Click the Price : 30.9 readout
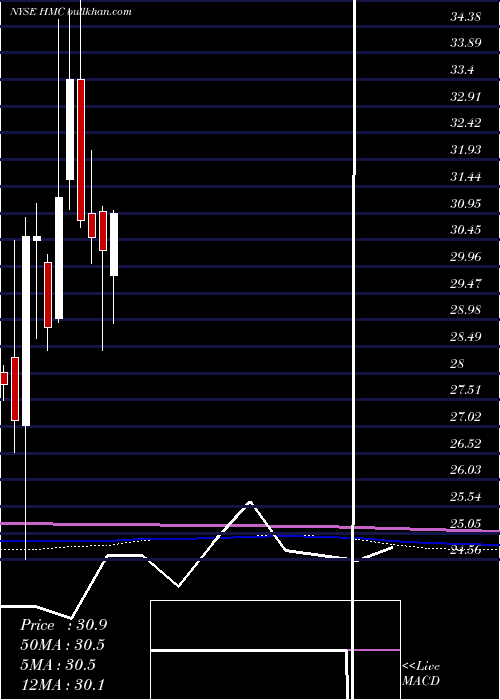Image resolution: width=500 pixels, height=700 pixels. click(63, 625)
